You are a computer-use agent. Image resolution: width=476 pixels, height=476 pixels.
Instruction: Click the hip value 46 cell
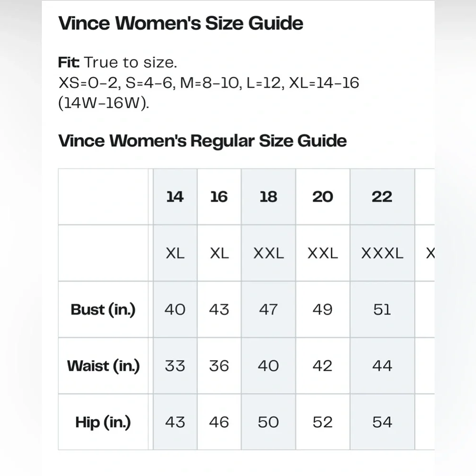[x=219, y=422]
